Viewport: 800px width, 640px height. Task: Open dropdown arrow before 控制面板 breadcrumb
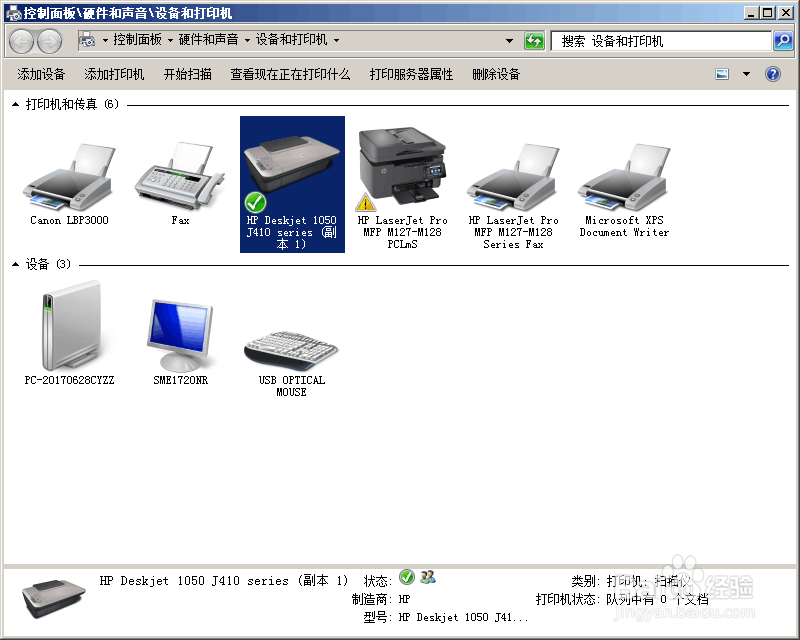tap(105, 40)
